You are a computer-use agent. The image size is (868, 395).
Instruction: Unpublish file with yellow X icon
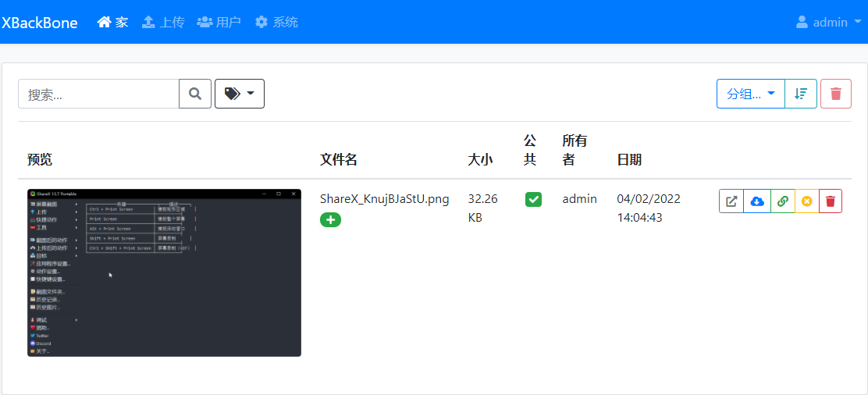806,201
